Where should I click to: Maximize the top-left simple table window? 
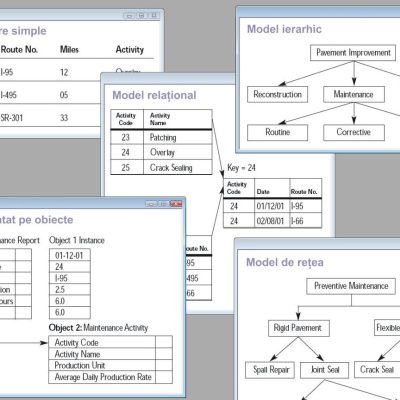coord(141,15)
